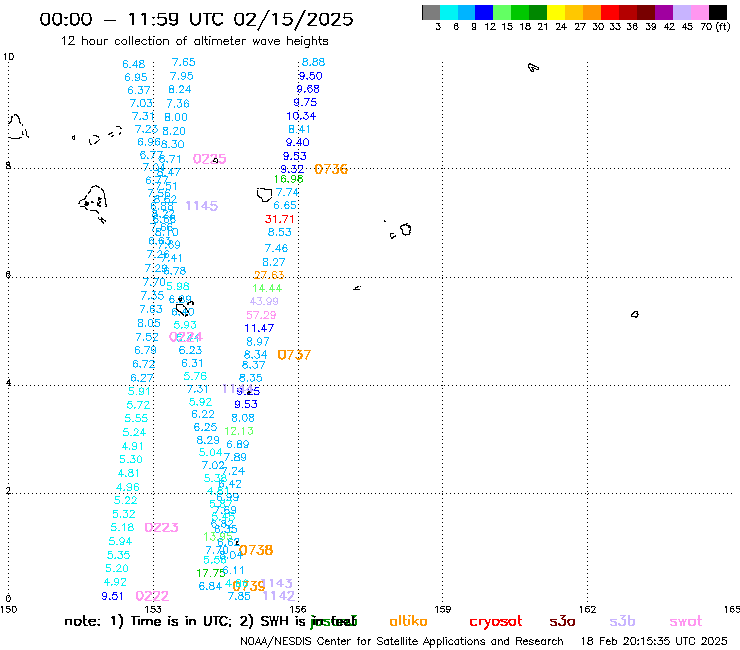This screenshot has height=650, width=740.
Task: Select the green 16.98 wave height reading
Action: click(x=288, y=179)
